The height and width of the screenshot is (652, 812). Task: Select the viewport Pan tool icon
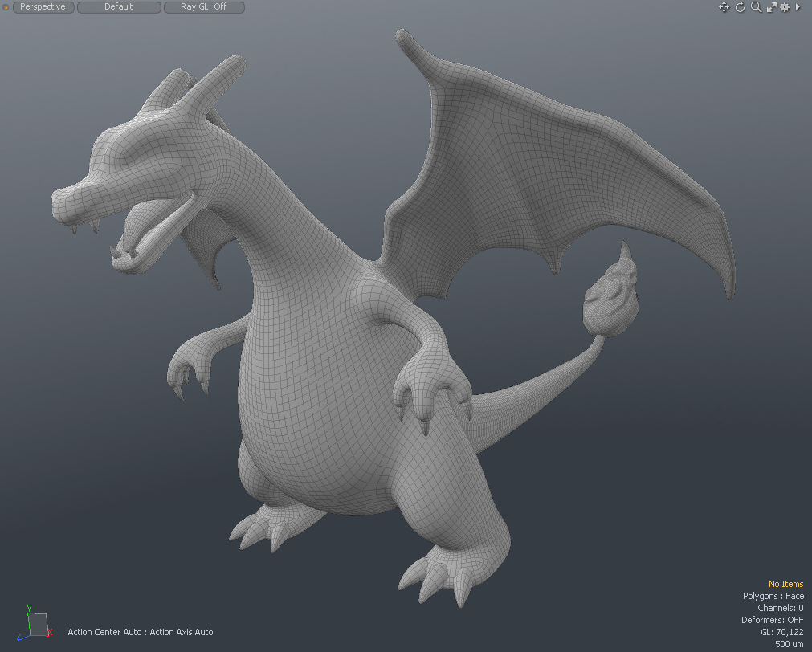[x=724, y=6]
